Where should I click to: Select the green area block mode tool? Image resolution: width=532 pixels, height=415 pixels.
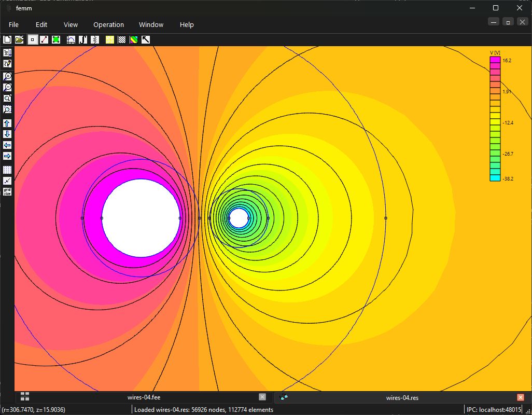(56, 40)
